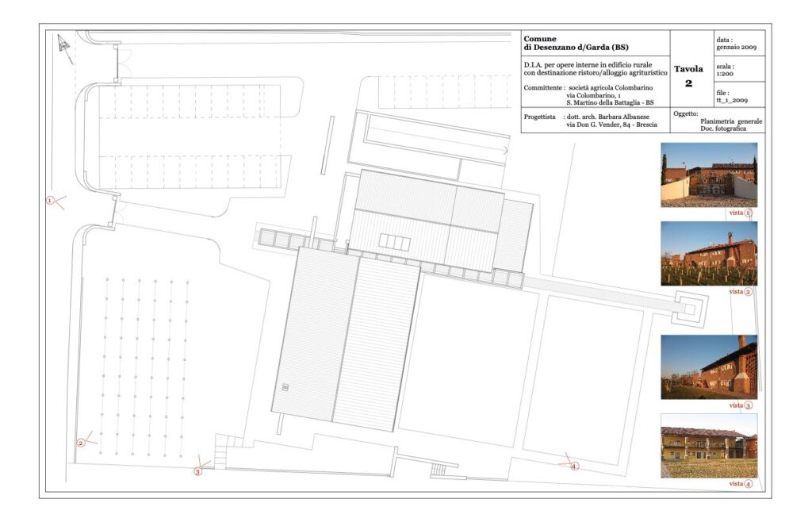812x522 pixels.
Task: Open the vista 4 yellow building photo
Action: pyautogui.click(x=709, y=446)
